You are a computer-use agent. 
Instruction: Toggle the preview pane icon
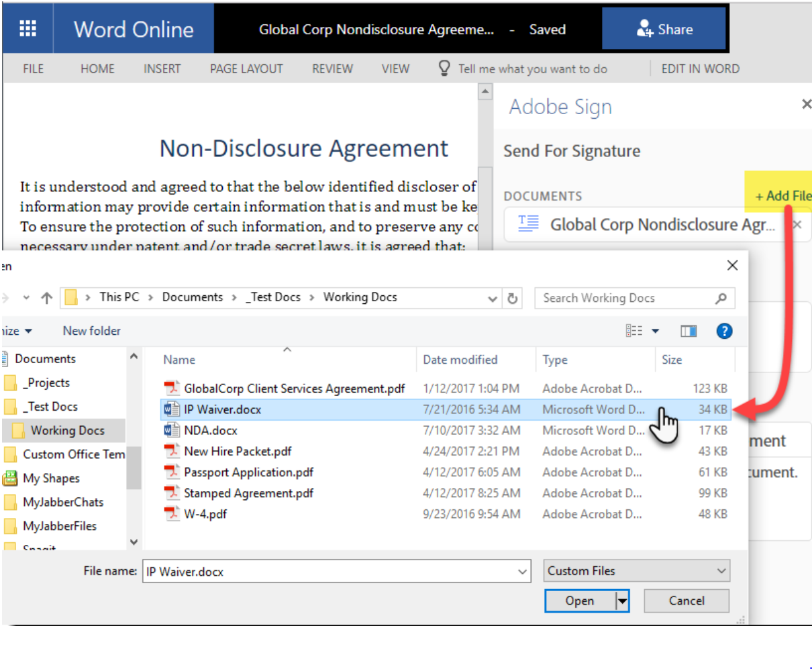click(689, 330)
